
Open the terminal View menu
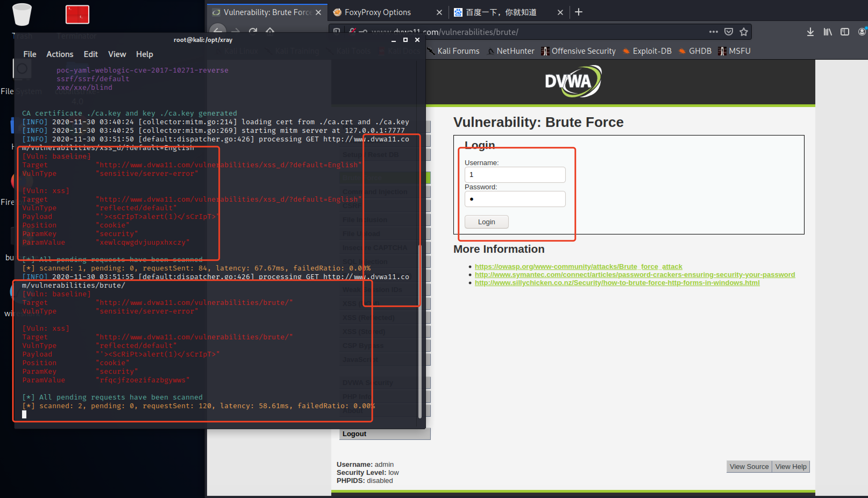click(117, 54)
